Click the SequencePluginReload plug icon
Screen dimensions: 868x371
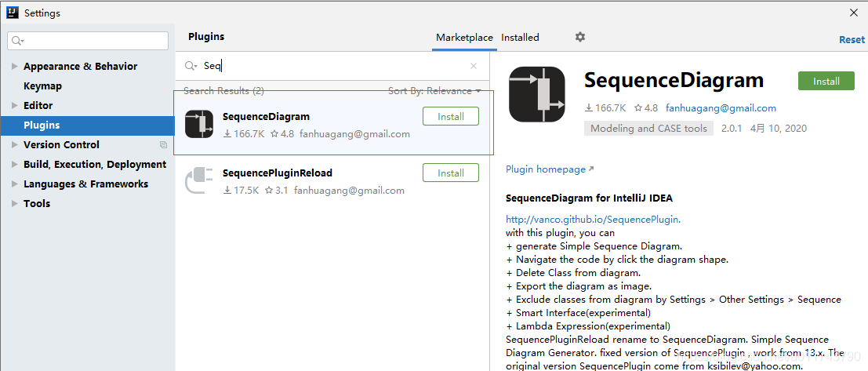coord(198,180)
